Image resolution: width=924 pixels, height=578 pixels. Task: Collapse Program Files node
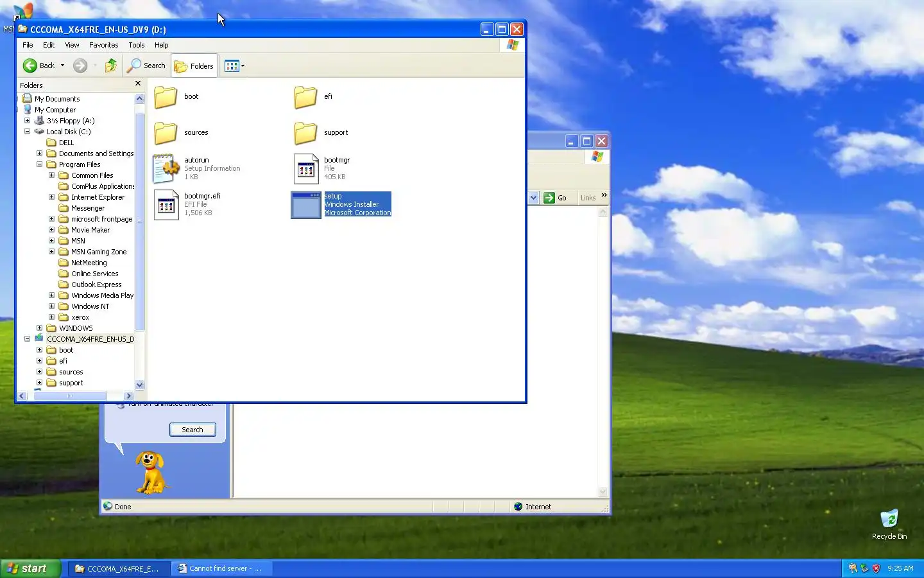point(39,164)
